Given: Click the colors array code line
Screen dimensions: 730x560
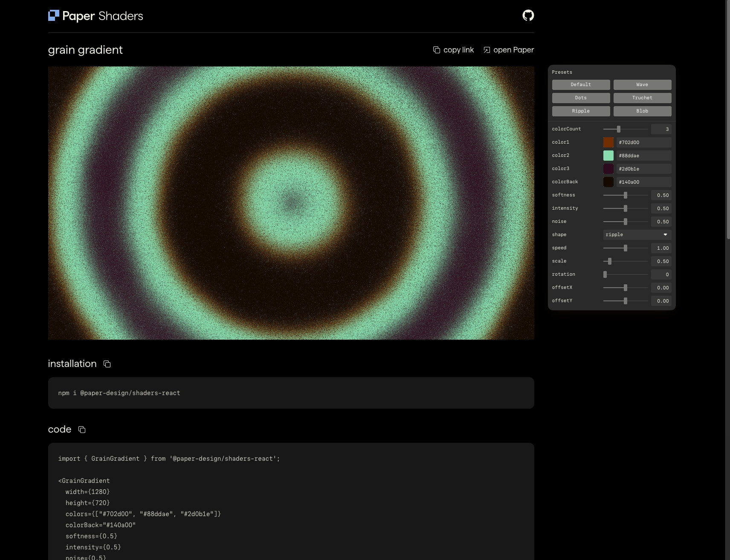Looking at the screenshot, I should click(143, 514).
